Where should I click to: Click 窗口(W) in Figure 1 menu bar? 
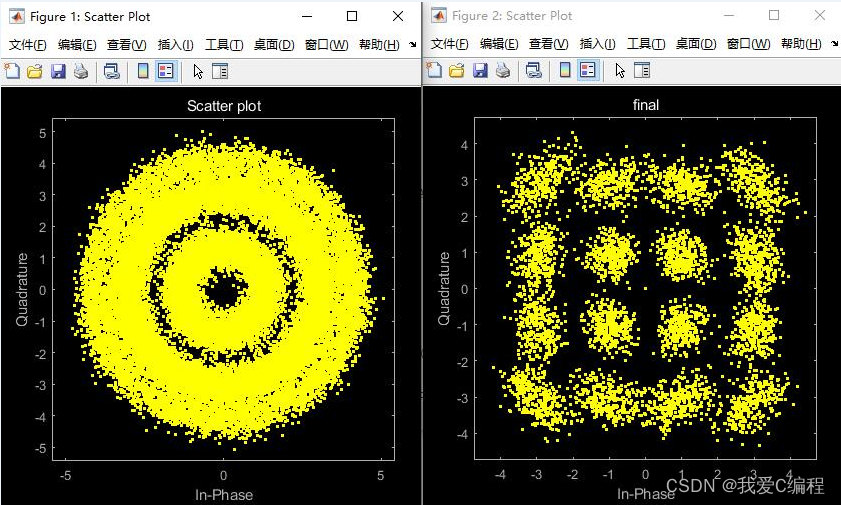[327, 45]
